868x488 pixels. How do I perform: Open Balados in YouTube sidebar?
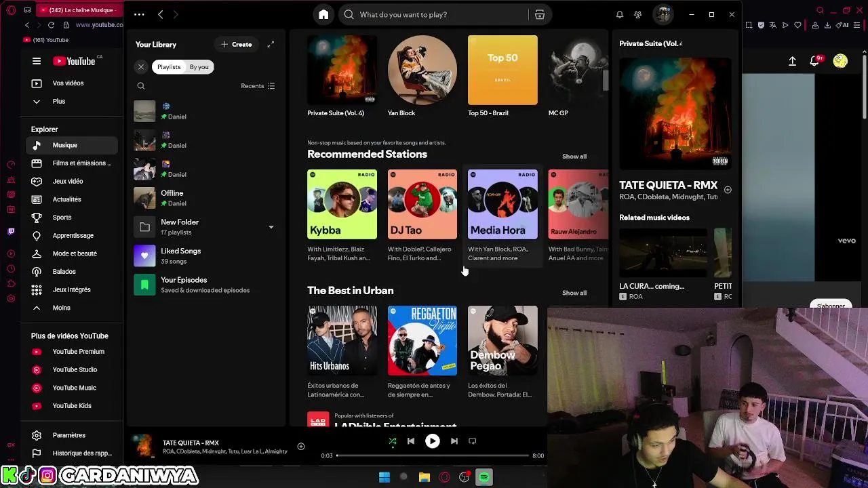[71, 272]
